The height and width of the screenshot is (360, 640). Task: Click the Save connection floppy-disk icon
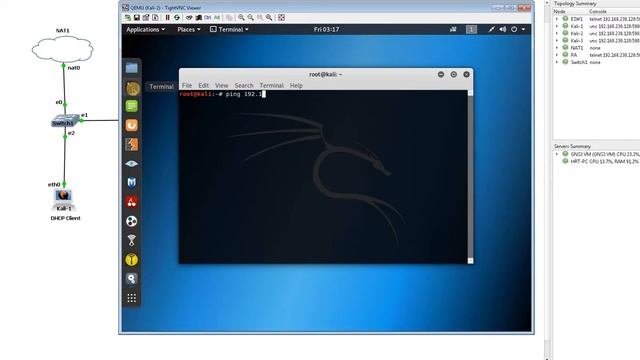coord(137,18)
